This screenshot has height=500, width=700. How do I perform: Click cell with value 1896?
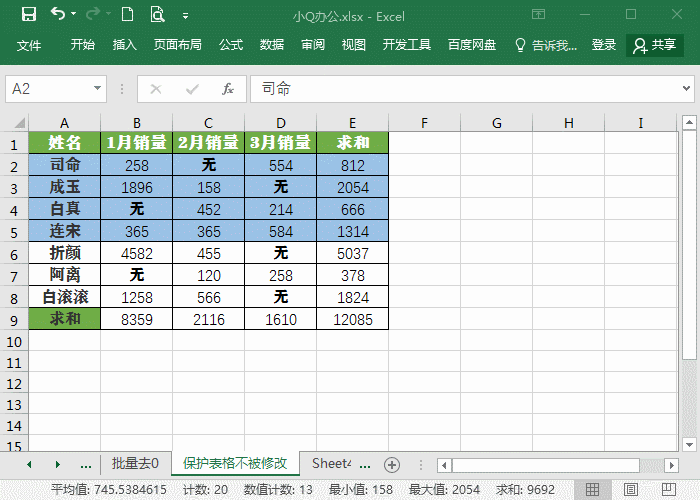tap(137, 187)
